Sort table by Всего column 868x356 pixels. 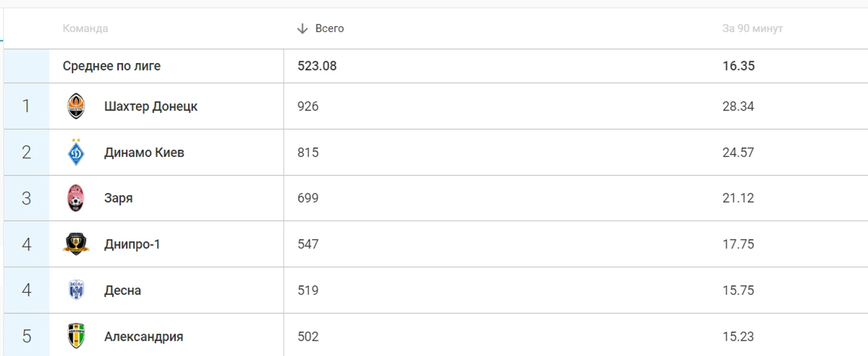pyautogui.click(x=329, y=29)
